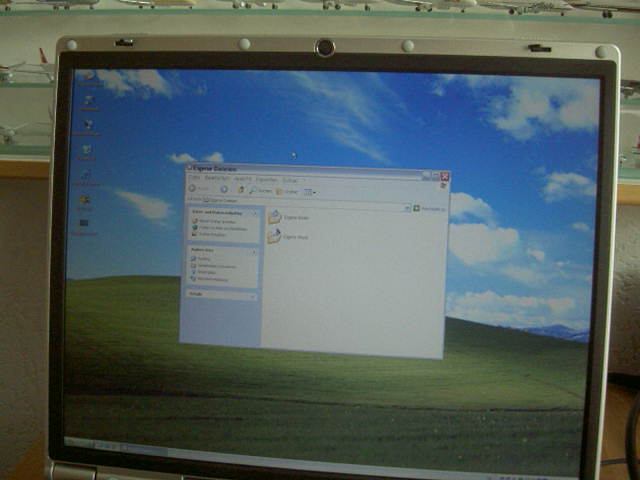This screenshot has width=640, height=480.
Task: Expand the Details panel chevron
Action: click(x=253, y=296)
